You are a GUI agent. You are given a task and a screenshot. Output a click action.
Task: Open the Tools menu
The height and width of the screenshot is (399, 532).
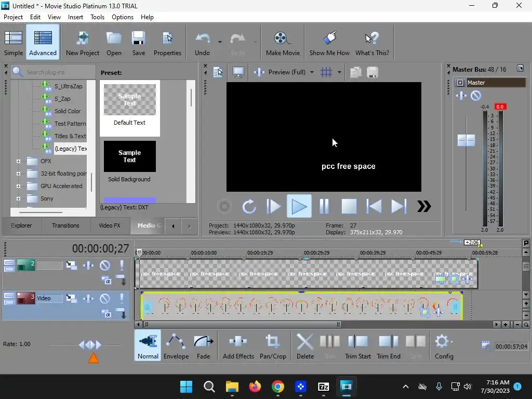click(x=97, y=17)
